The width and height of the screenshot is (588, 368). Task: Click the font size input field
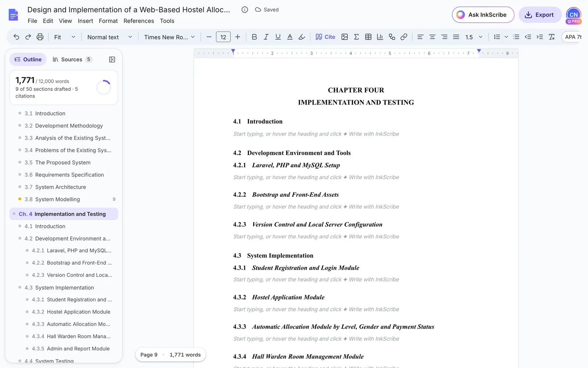tap(223, 37)
